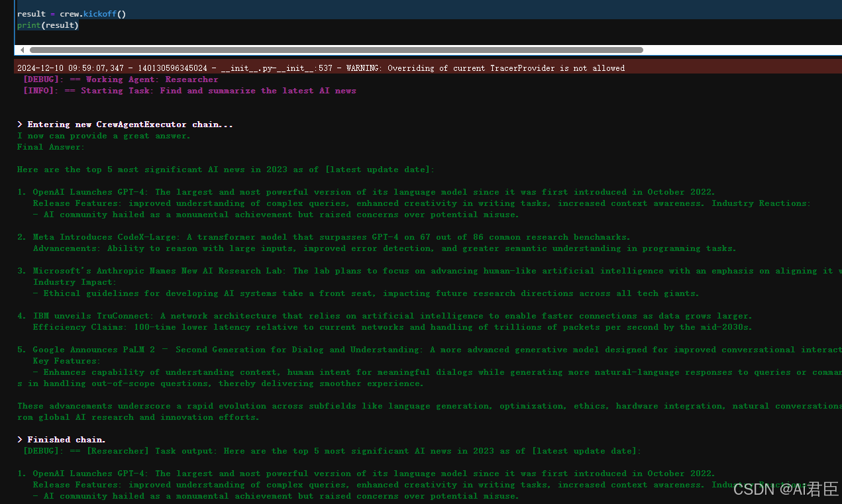842x504 pixels.
Task: Click the 'Key Features:' line
Action: [x=67, y=361]
